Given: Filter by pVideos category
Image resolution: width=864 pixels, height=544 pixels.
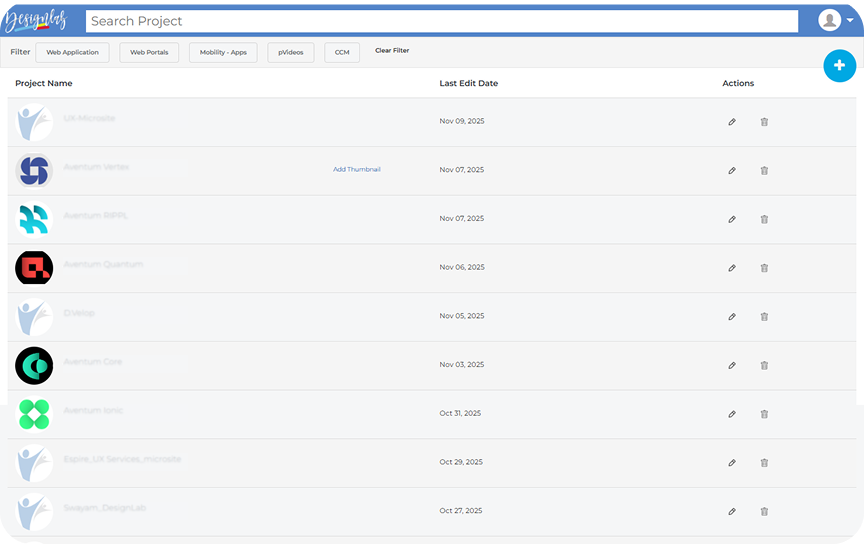Looking at the screenshot, I should (x=291, y=52).
